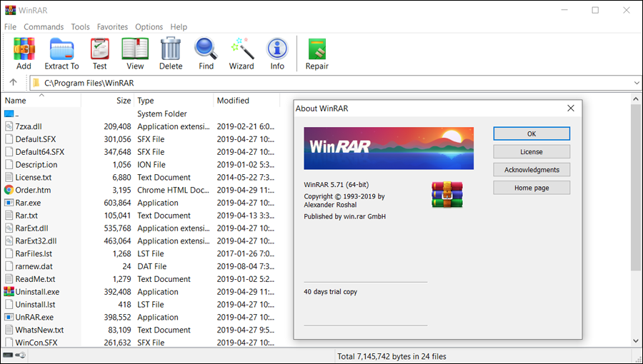Screen dimensions: 643x364
Task: Open the License button in About dialog
Action: click(x=532, y=151)
